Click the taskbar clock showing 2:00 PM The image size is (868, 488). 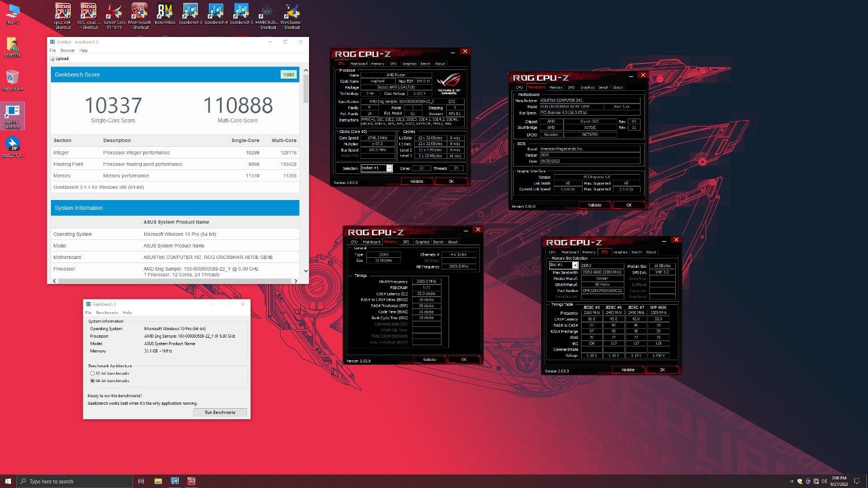point(839,481)
